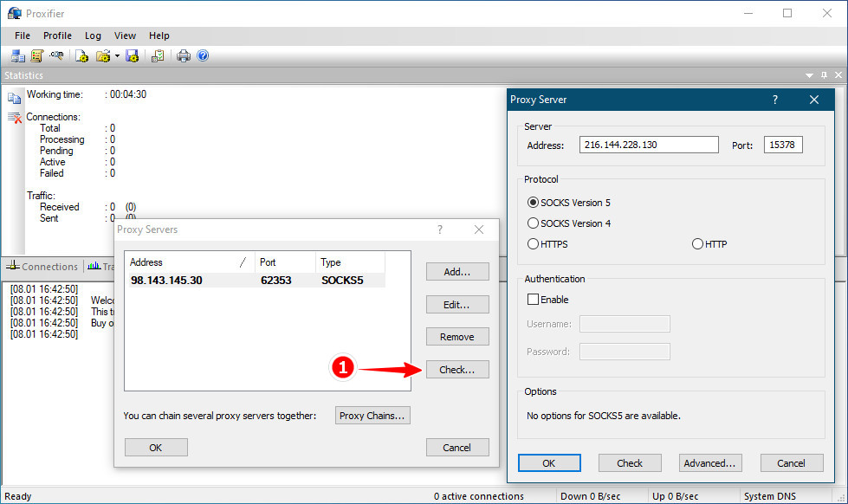Open help in Proxy Servers dialog title bar
848x504 pixels.
440,229
